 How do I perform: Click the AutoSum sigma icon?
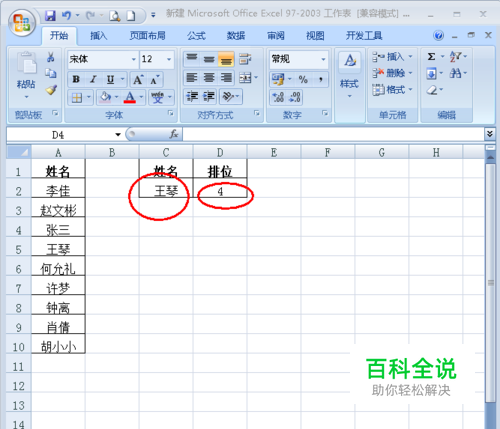[x=431, y=57]
